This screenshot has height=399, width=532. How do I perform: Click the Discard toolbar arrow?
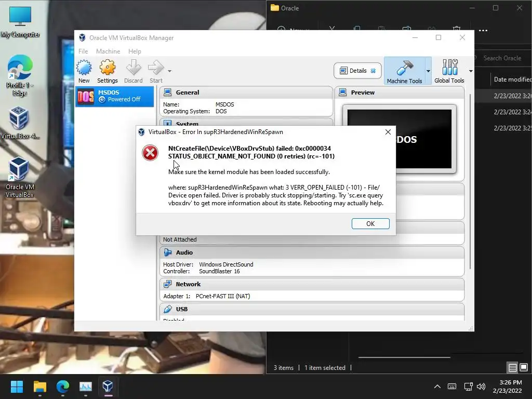pos(134,71)
